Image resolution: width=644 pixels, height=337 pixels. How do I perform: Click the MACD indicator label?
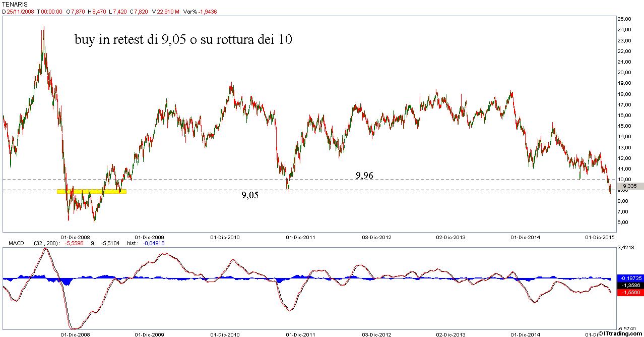tap(16, 243)
